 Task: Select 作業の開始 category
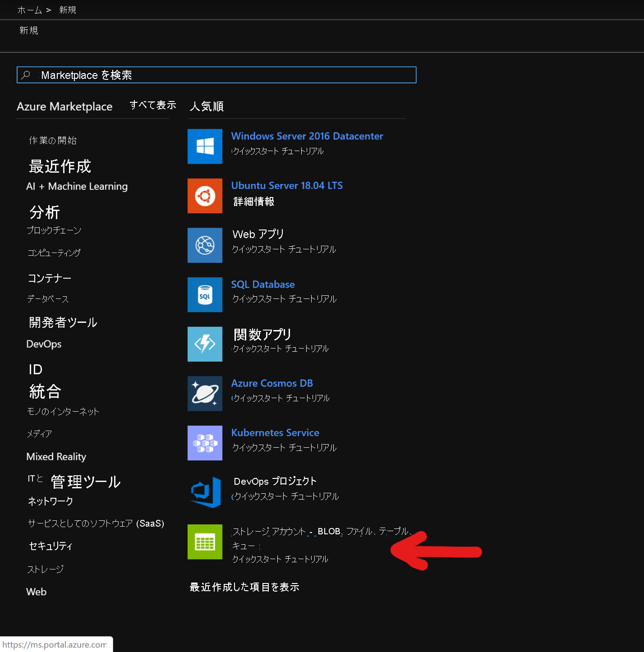pyautogui.click(x=53, y=140)
